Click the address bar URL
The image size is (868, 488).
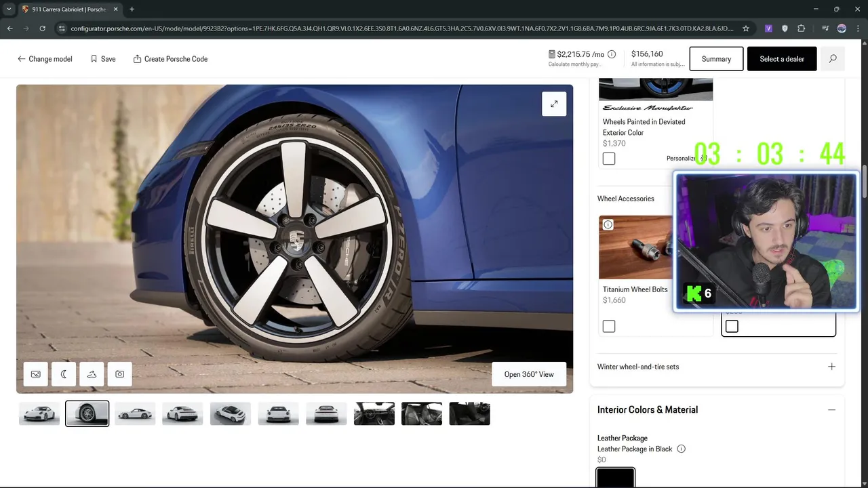(x=402, y=28)
